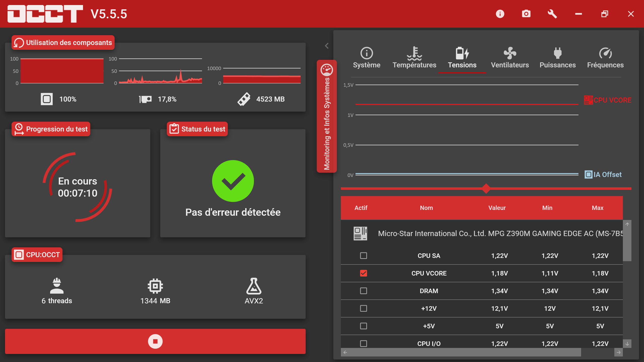Viewport: 644px width, 362px height.
Task: Click the info icon in title bar
Action: (500, 14)
